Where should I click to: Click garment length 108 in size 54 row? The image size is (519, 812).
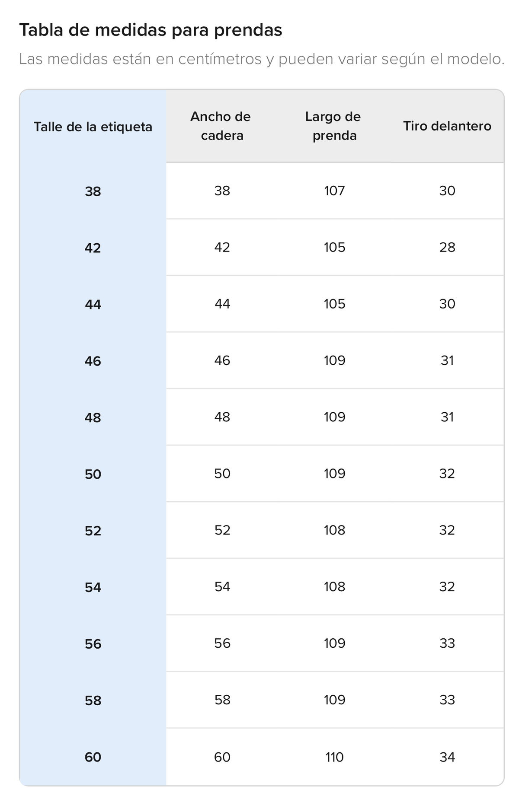pyautogui.click(x=334, y=586)
